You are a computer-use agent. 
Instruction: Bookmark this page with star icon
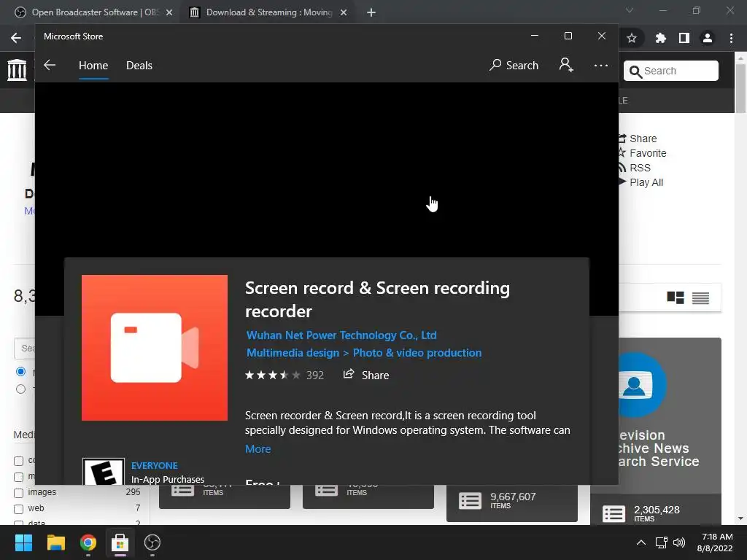632,38
